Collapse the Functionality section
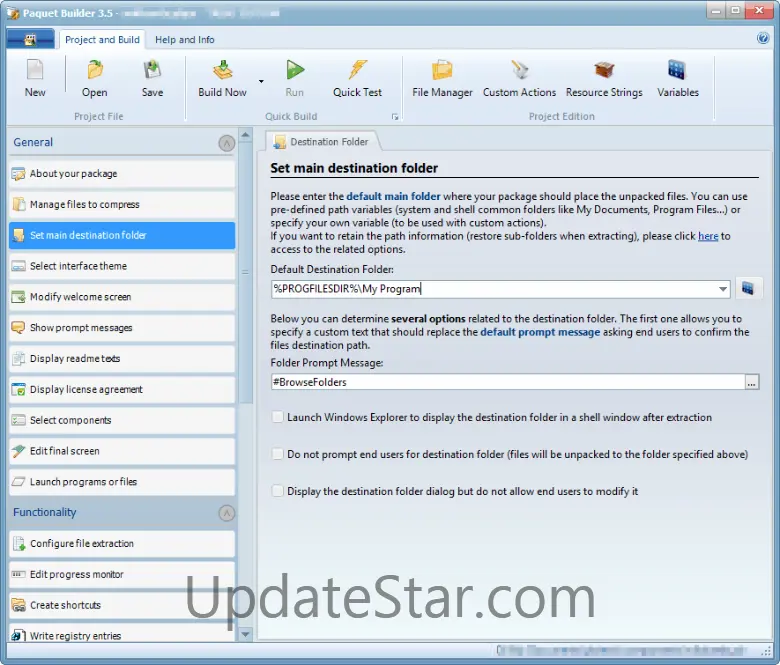 227,513
